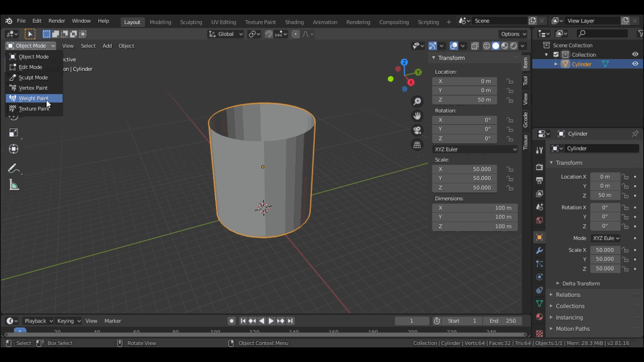The height and width of the screenshot is (362, 644).
Task: Select the Annotate tool icon
Action: coord(14,169)
